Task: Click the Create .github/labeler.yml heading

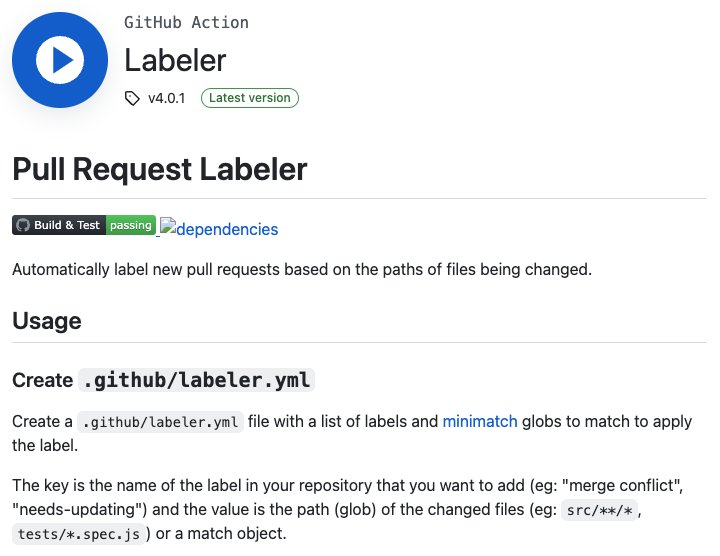Action: tap(163, 380)
